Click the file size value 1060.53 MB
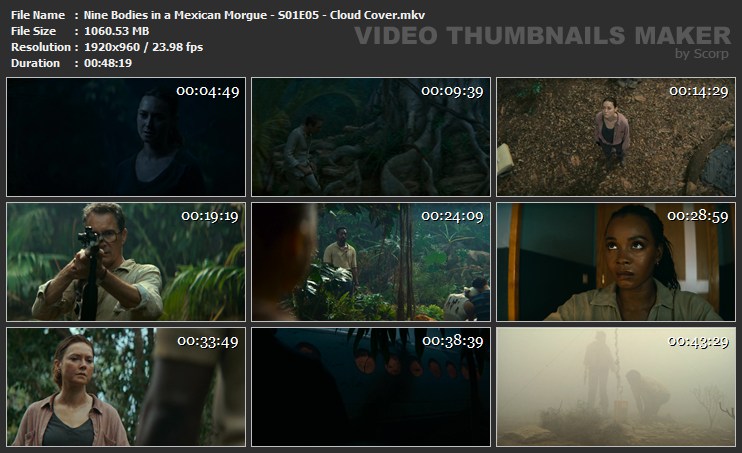This screenshot has height=453, width=742. [x=116, y=31]
